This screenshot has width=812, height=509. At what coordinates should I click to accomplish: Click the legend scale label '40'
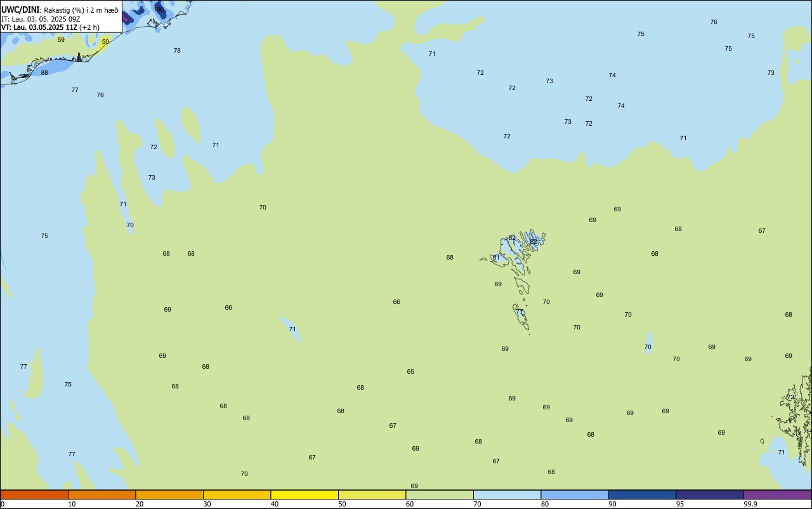tap(275, 504)
